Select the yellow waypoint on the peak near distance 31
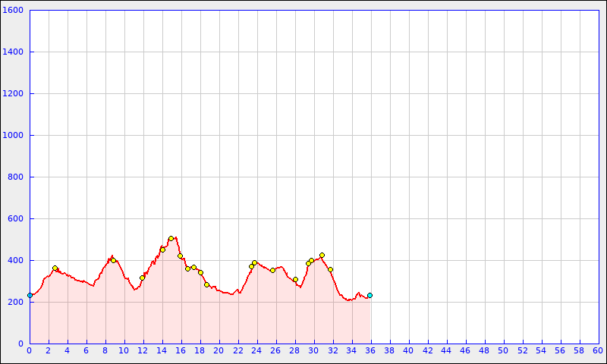The image size is (607, 364). 322,255
